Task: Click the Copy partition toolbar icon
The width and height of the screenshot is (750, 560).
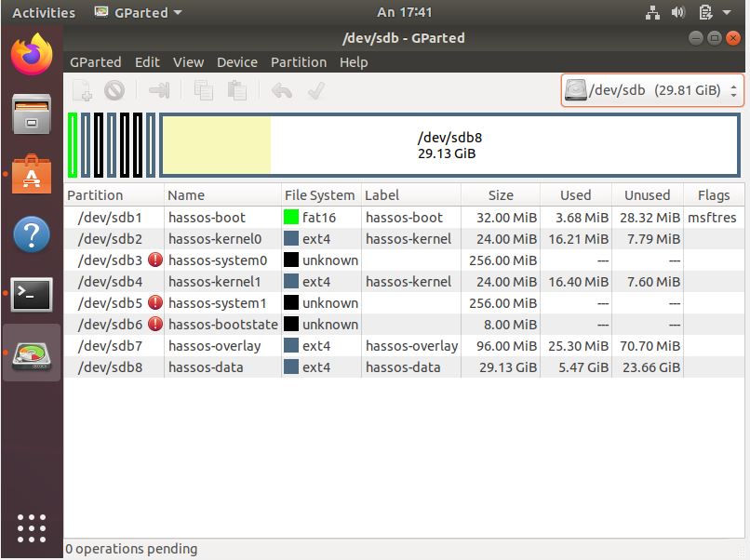Action: 204,90
